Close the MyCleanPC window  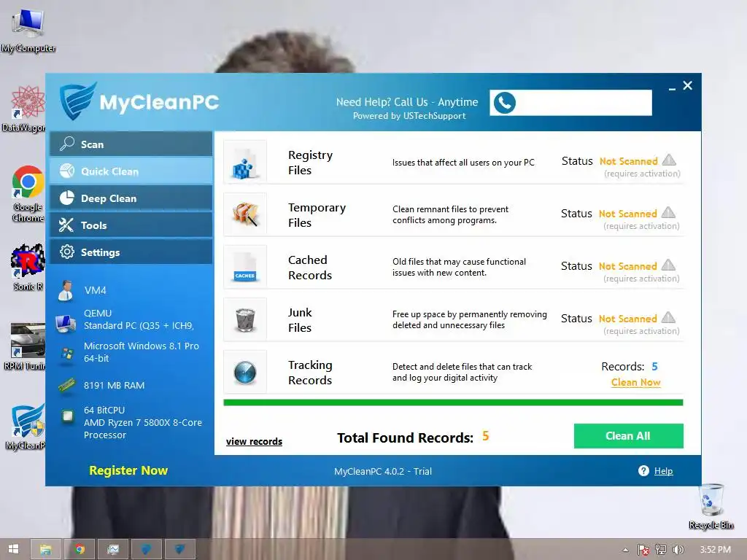point(687,85)
